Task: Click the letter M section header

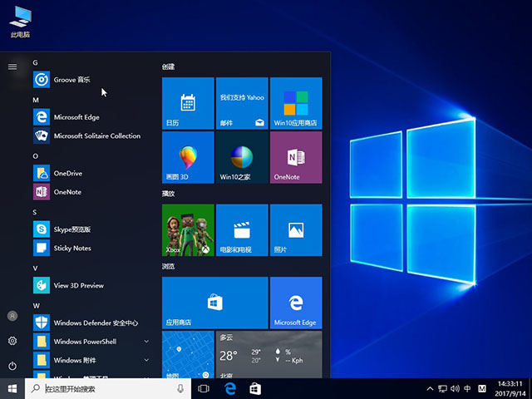Action: coord(36,100)
